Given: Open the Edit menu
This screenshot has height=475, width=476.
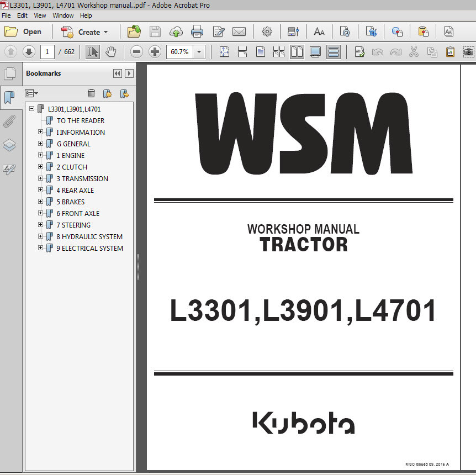Looking at the screenshot, I should click(22, 15).
